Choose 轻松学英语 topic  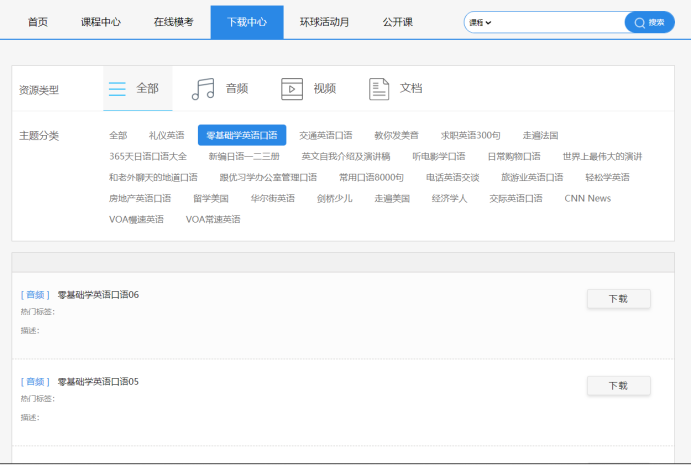point(607,177)
